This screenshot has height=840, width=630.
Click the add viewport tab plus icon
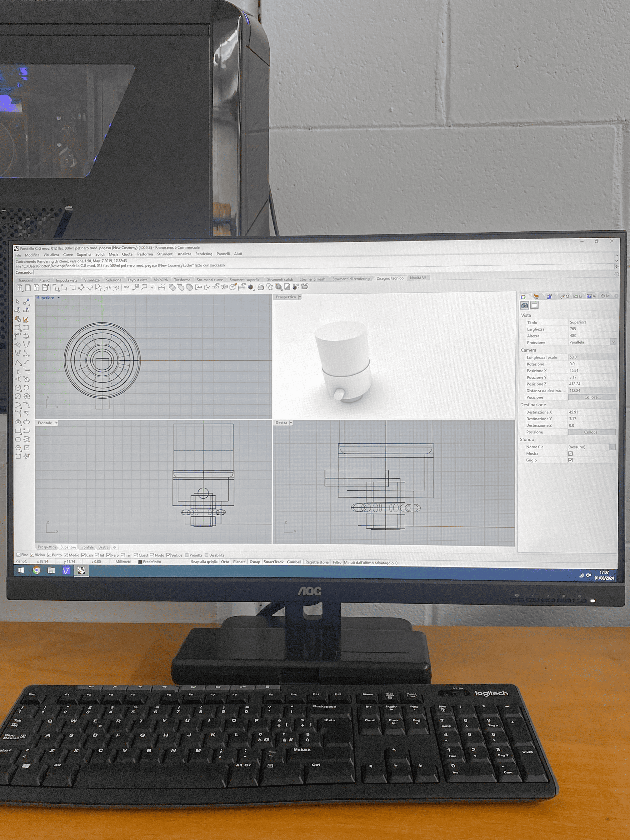[x=115, y=547]
